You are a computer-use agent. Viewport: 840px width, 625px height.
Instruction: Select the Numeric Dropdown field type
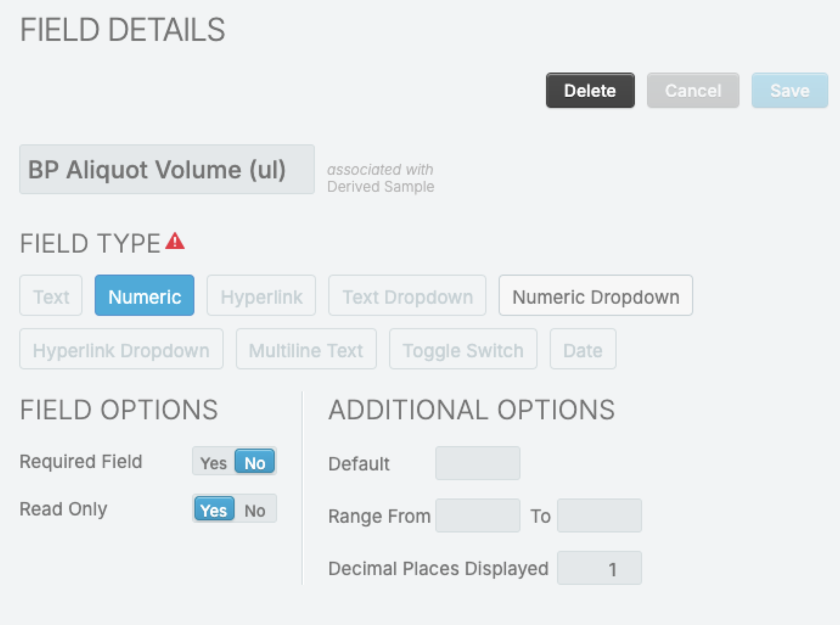595,296
